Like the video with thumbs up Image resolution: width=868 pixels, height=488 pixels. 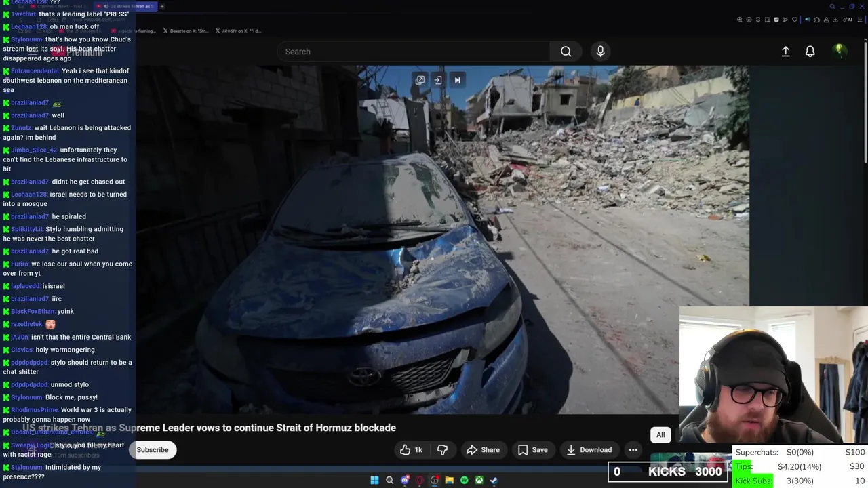[x=411, y=449]
